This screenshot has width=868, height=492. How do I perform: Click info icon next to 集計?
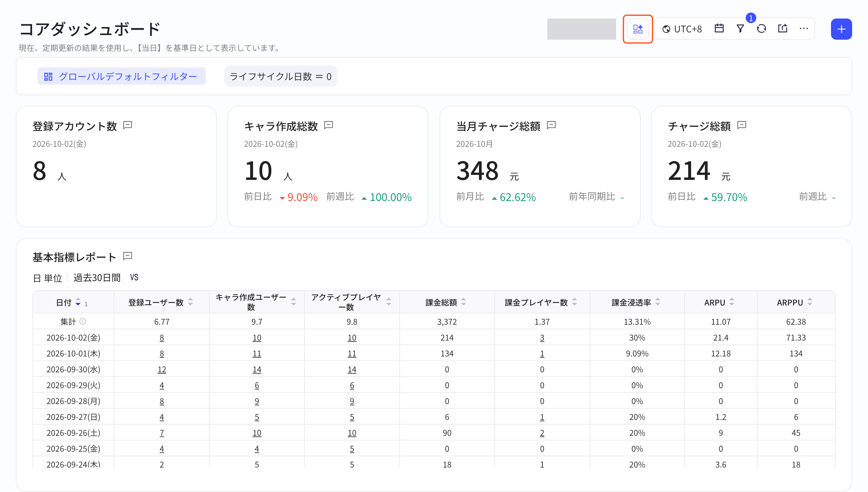point(82,321)
